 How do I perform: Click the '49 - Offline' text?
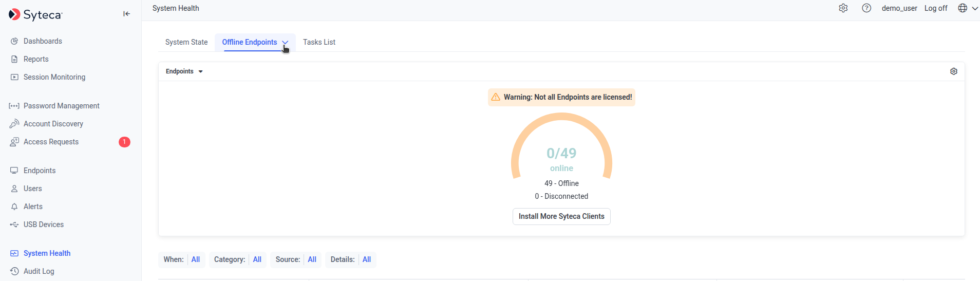pyautogui.click(x=561, y=183)
